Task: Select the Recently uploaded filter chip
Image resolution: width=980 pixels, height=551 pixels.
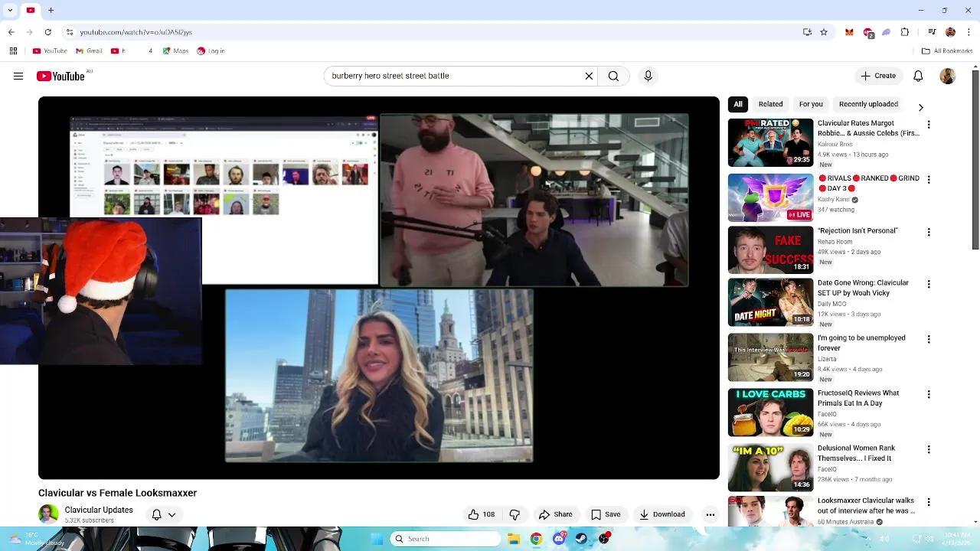Action: click(x=868, y=104)
